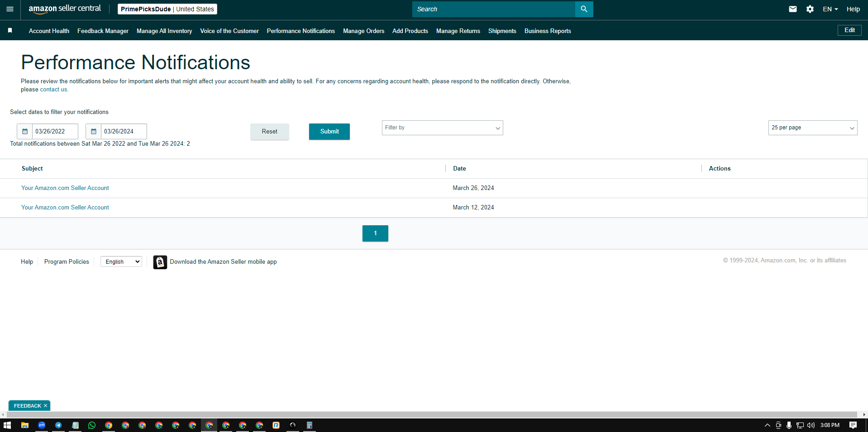This screenshot has height=432, width=868.
Task: Click the end date field 03/26/2024
Action: tap(124, 131)
